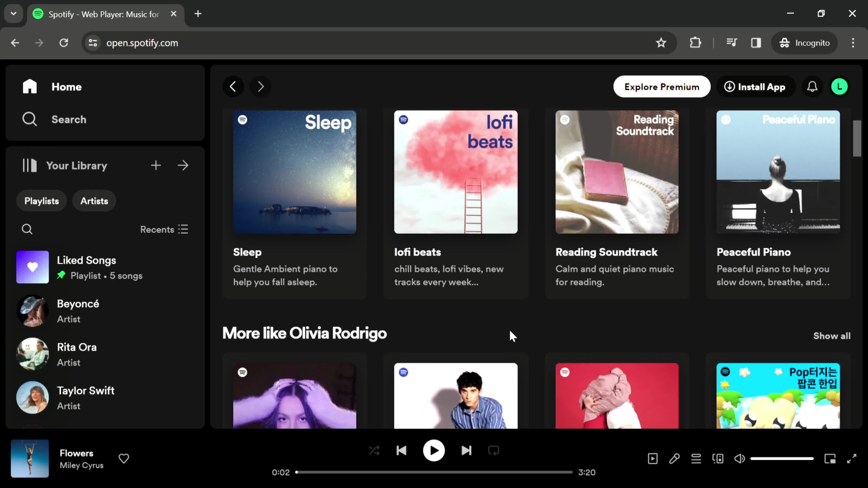Open the notifications bell icon
This screenshot has width=868, height=488.
(812, 87)
